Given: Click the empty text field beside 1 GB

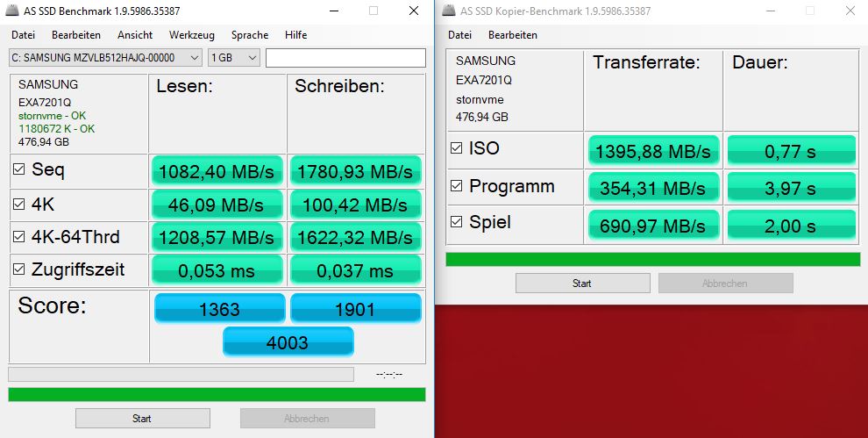Looking at the screenshot, I should [x=345, y=58].
